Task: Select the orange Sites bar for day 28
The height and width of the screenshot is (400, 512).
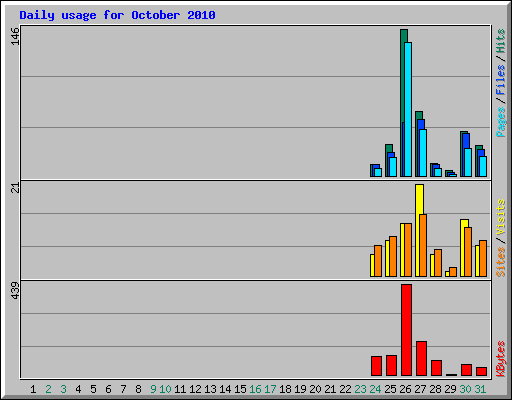Action: point(438,263)
